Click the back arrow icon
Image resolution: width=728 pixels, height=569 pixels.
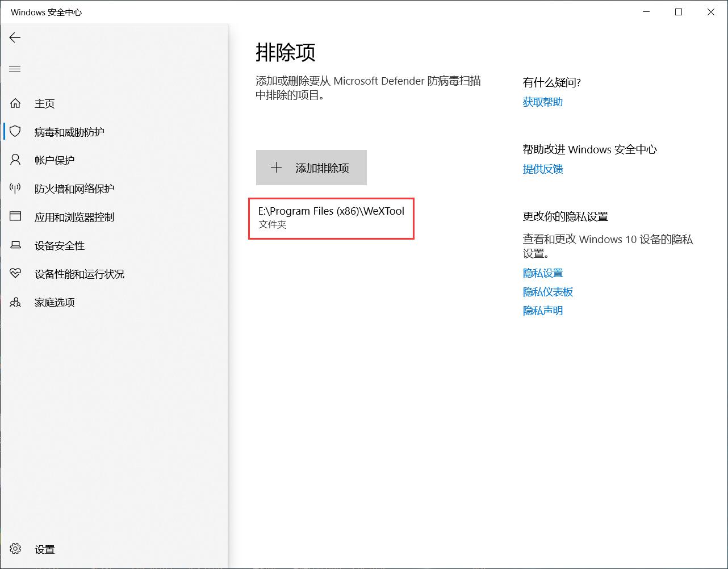[x=15, y=37]
